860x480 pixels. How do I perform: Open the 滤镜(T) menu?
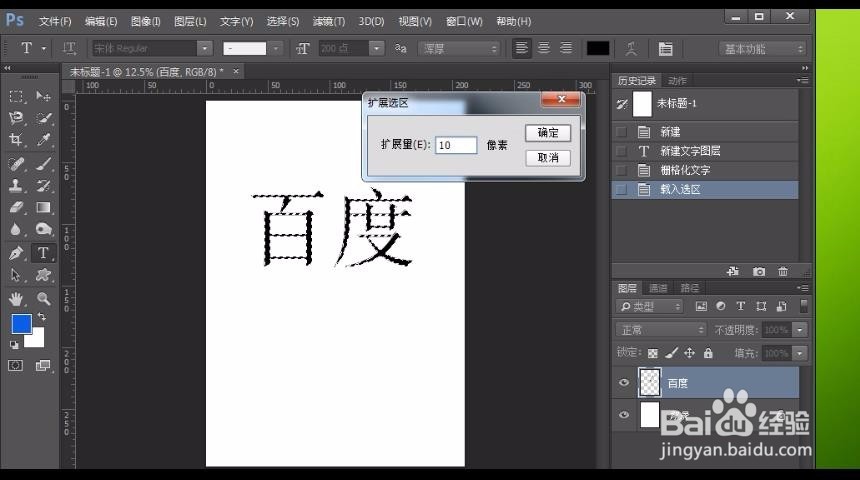(x=329, y=21)
